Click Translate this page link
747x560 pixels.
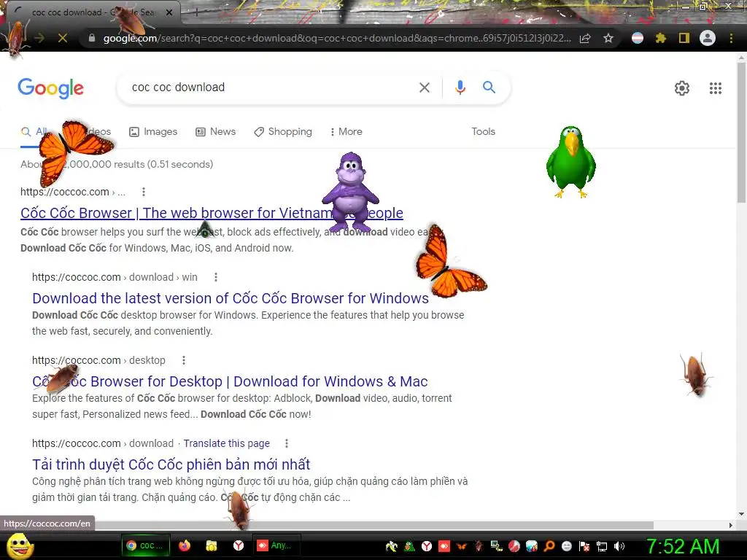pyautogui.click(x=227, y=443)
